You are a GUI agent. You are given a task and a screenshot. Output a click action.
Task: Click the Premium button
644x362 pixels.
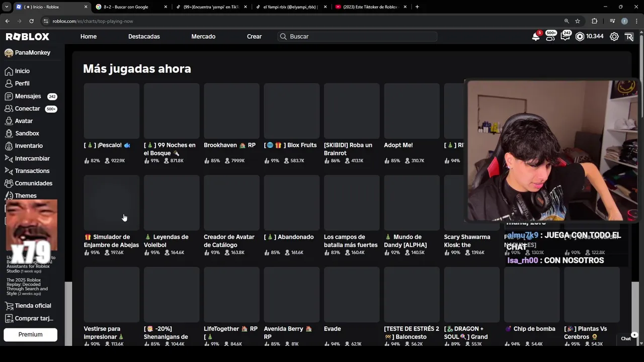point(31,334)
